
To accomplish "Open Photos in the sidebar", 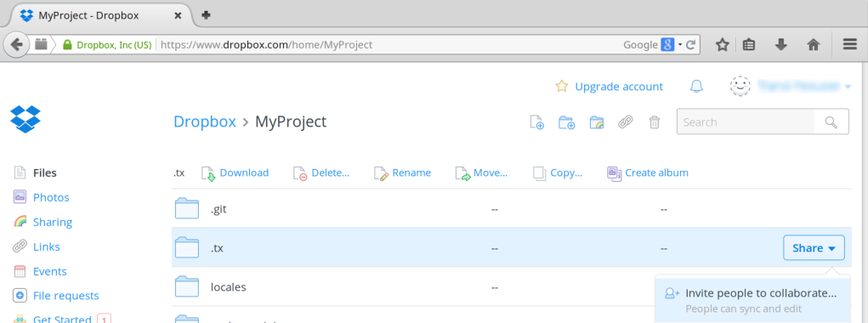I will 51,197.
